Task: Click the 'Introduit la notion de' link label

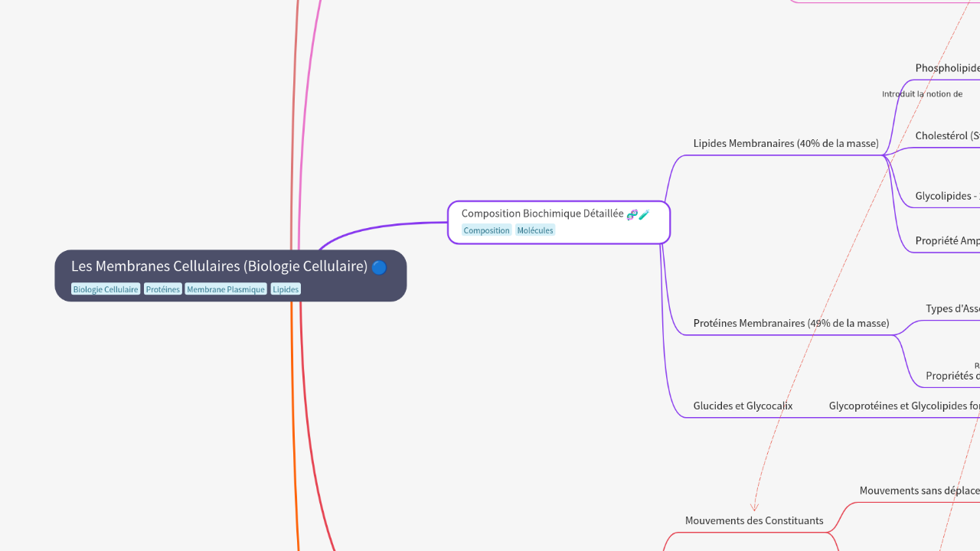Action: [922, 93]
